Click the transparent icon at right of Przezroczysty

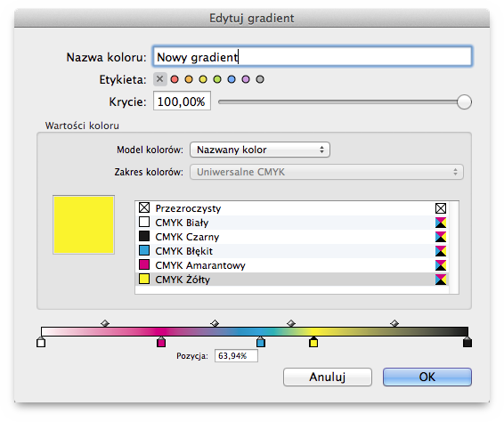coord(441,208)
